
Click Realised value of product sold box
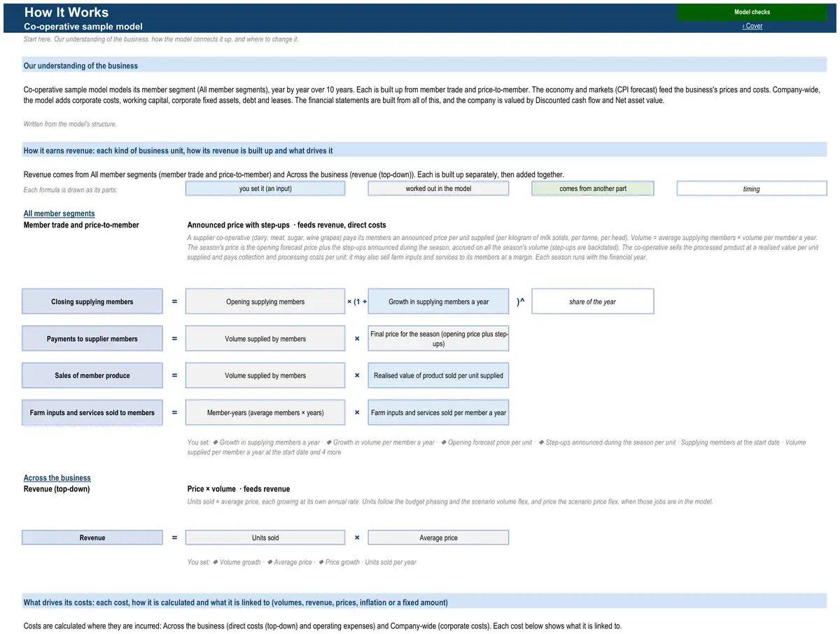(x=438, y=376)
